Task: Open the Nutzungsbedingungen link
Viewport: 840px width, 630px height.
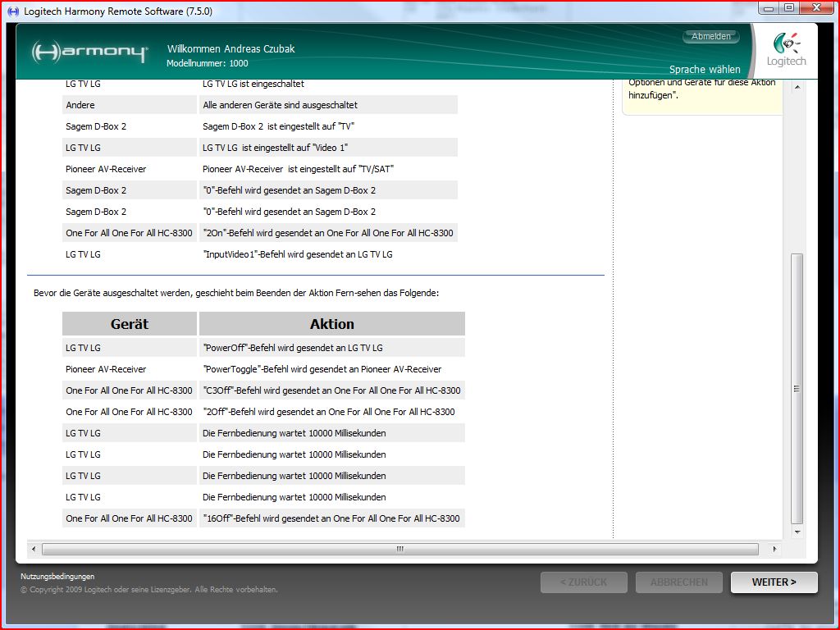Action: 57,577
